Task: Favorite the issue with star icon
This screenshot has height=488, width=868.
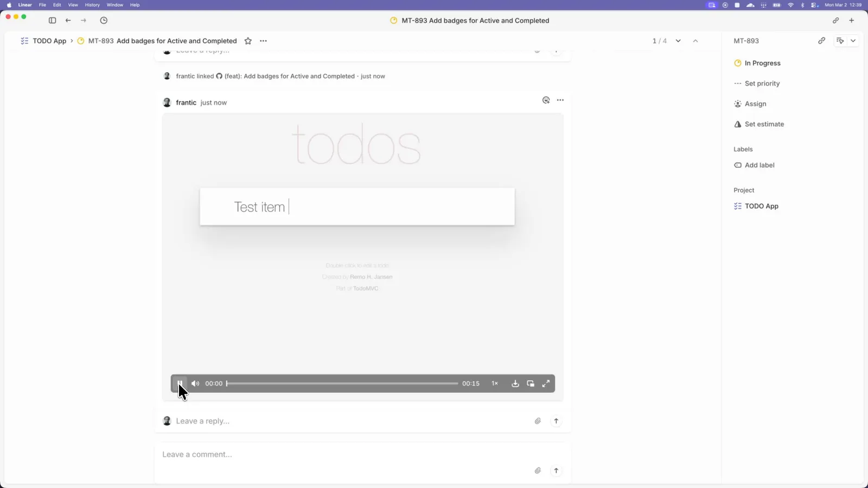Action: click(248, 41)
